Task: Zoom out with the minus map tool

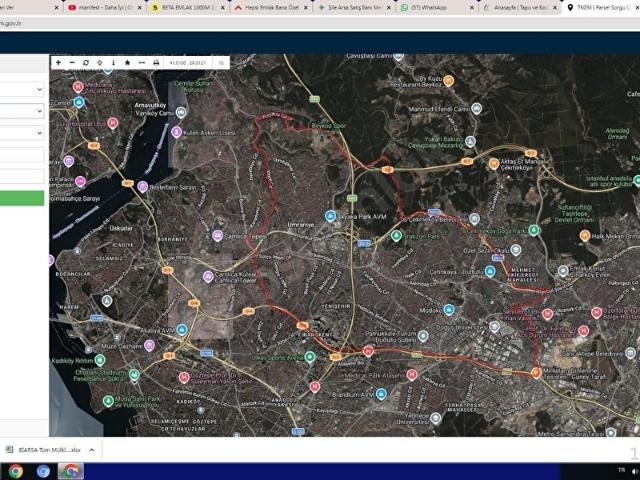Action: click(72, 62)
